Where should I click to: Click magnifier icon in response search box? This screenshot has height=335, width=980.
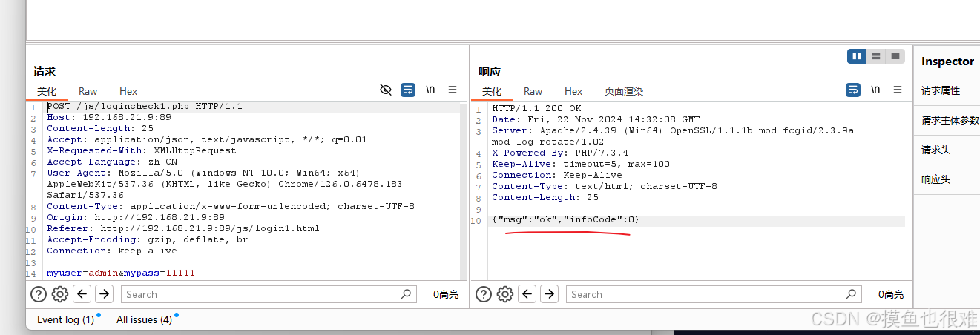pyautogui.click(x=851, y=294)
